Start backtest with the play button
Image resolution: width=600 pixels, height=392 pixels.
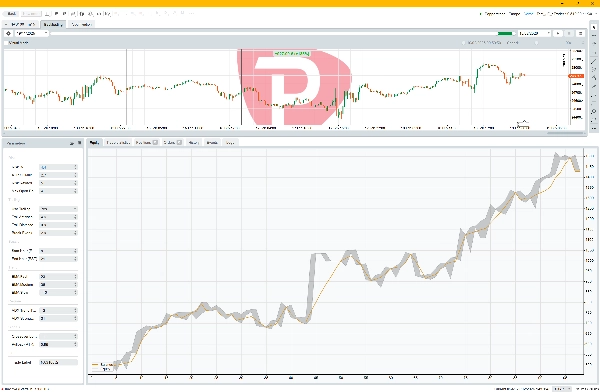(558, 33)
